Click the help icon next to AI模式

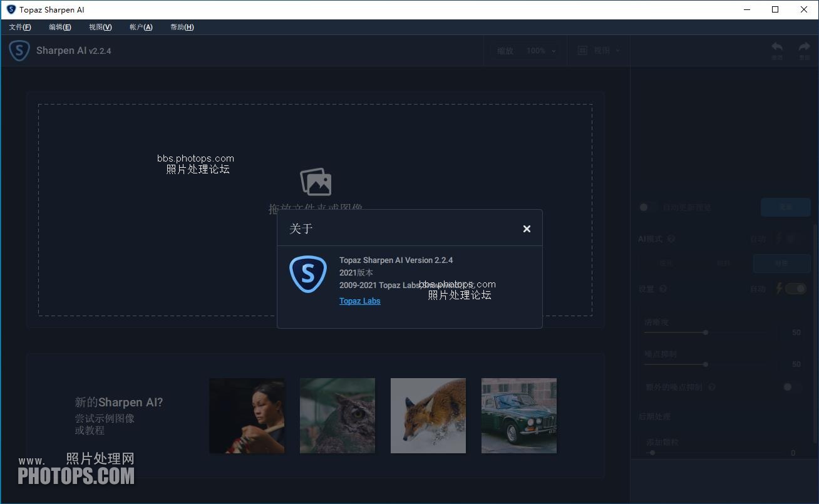click(x=671, y=239)
